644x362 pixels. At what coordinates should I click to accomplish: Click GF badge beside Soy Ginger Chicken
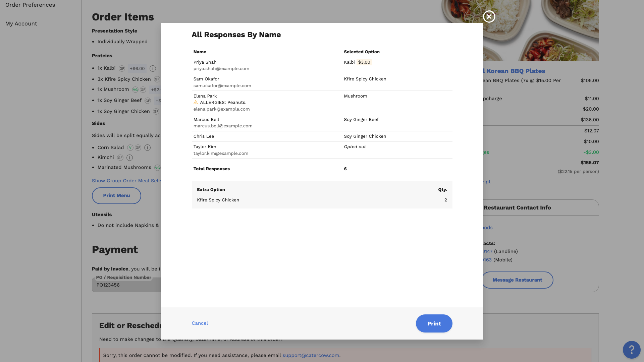click(156, 112)
